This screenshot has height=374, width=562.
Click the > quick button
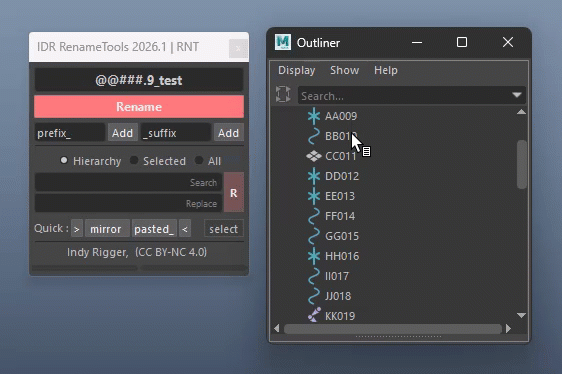click(x=77, y=229)
